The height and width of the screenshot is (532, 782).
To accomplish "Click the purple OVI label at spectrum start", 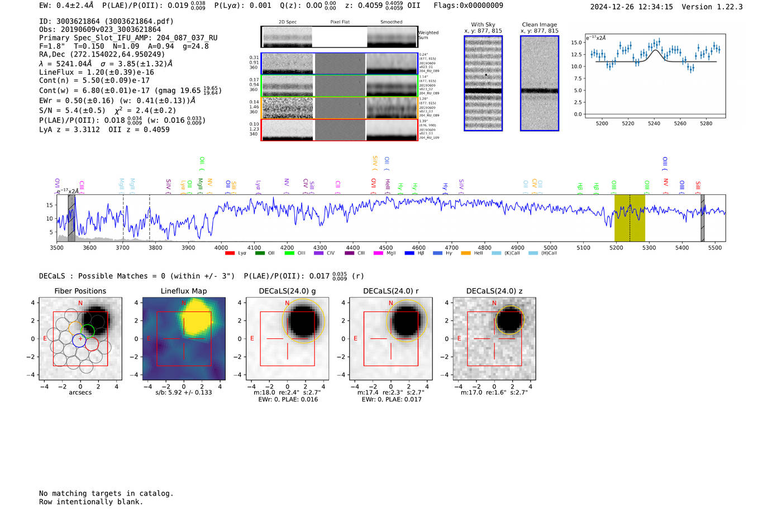I will click(x=57, y=185).
